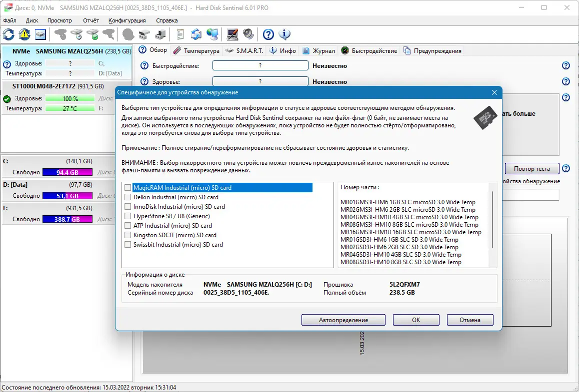Click the send report envelope icon
The height and width of the screenshot is (392, 579).
pos(196,34)
